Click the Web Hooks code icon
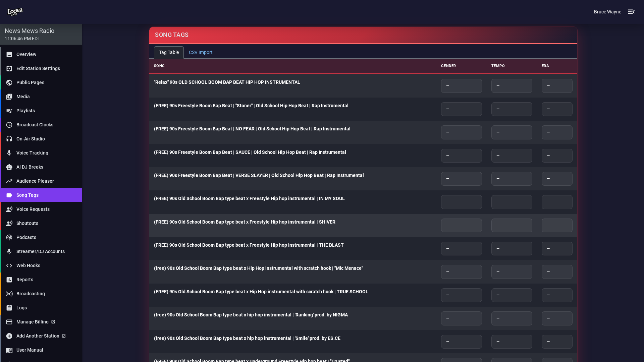Image resolution: width=644 pixels, height=362 pixels. tap(9, 265)
